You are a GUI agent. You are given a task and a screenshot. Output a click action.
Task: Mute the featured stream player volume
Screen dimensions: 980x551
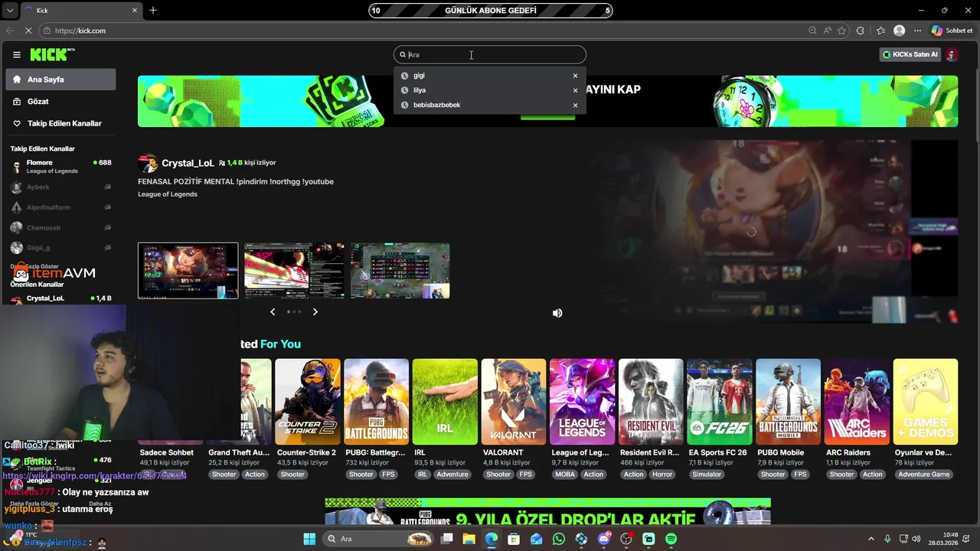tap(557, 313)
